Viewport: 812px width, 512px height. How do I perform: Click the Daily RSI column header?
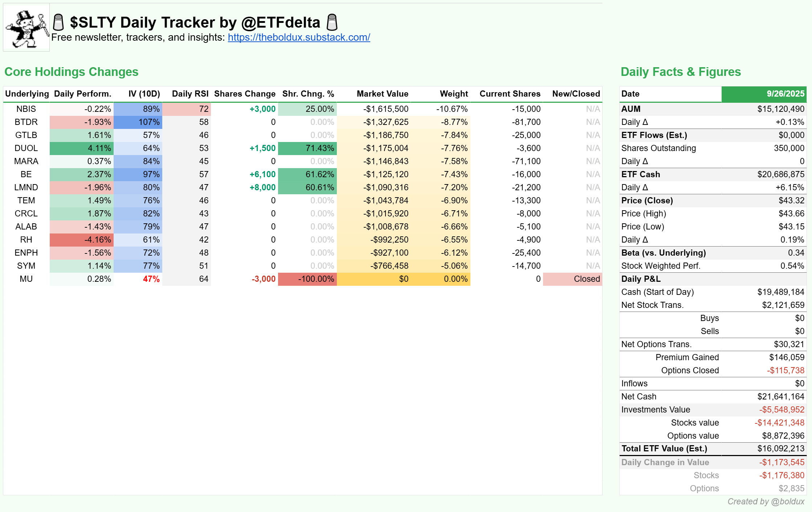click(x=190, y=94)
